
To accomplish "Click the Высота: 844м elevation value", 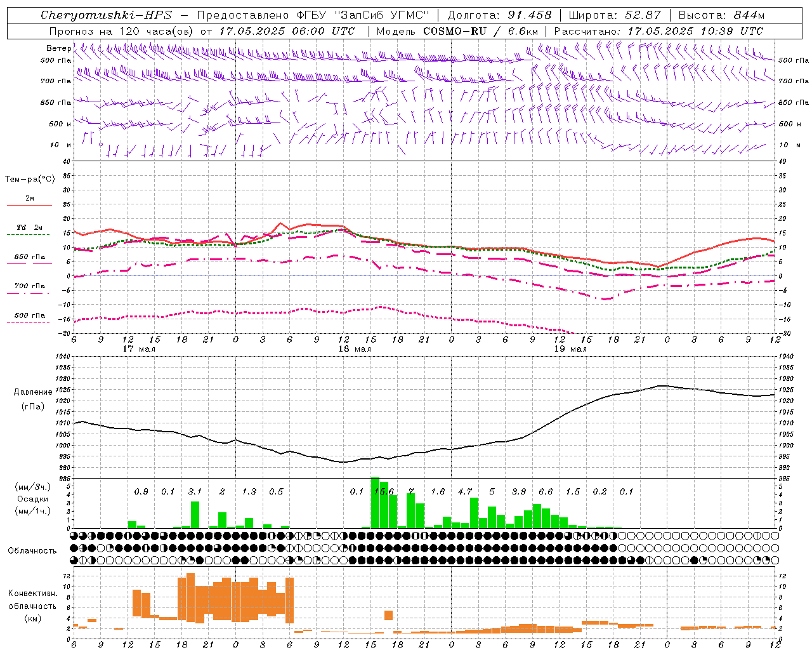I will tap(721, 15).
